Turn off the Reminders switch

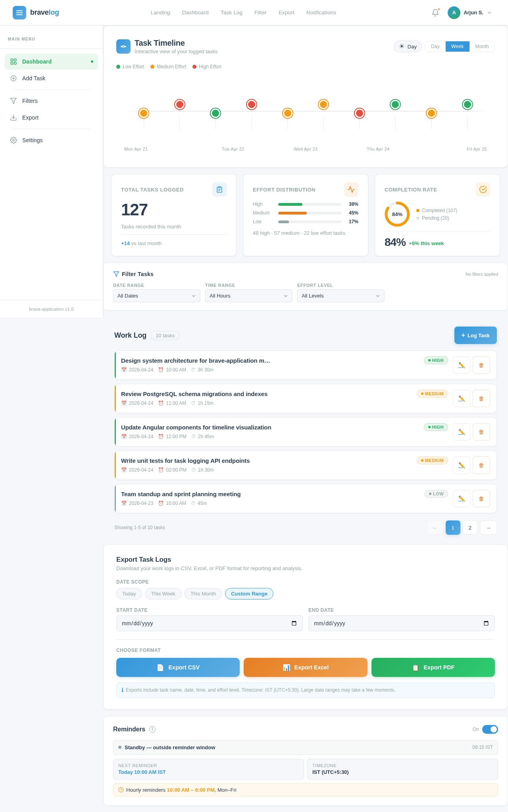tap(490, 729)
